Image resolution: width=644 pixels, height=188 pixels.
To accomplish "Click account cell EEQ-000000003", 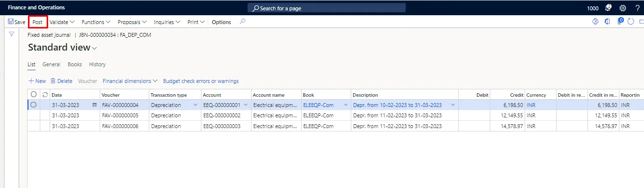I will 222,126.
